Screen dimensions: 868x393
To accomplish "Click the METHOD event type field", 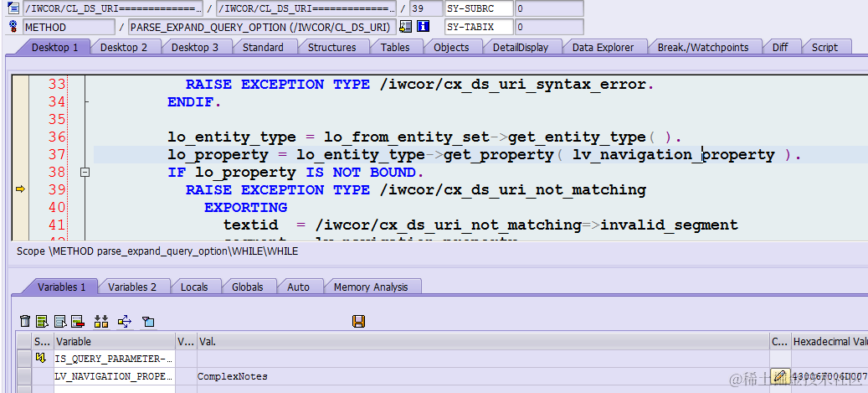I will [69, 27].
